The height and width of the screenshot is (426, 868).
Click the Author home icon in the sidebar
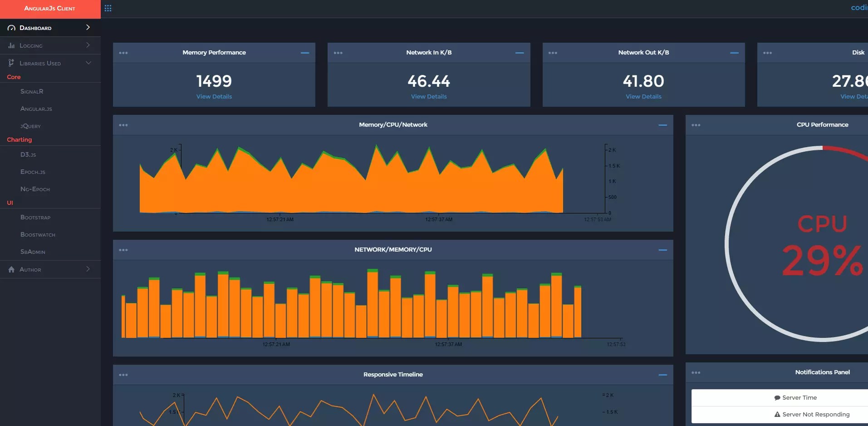tap(10, 269)
